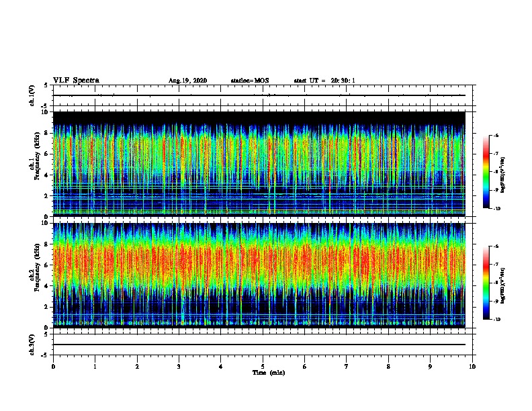
Task: Click the ch.2 color scale "log(PSD)" label
Action: (502, 285)
